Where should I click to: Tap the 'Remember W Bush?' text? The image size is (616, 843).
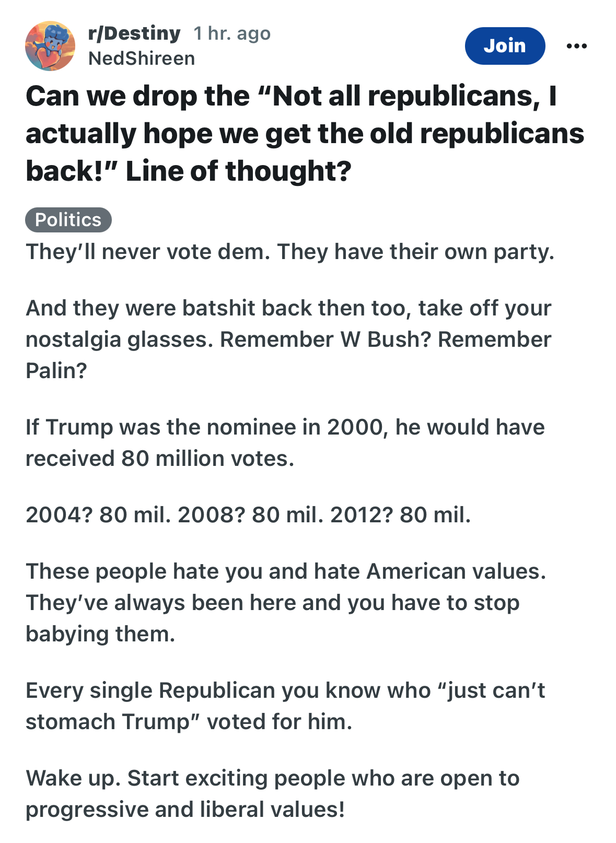tap(326, 339)
